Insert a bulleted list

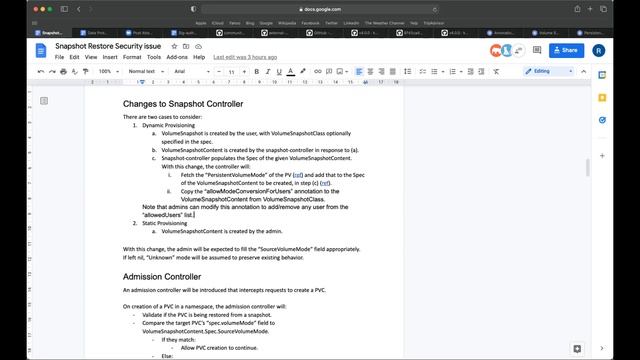[434, 71]
